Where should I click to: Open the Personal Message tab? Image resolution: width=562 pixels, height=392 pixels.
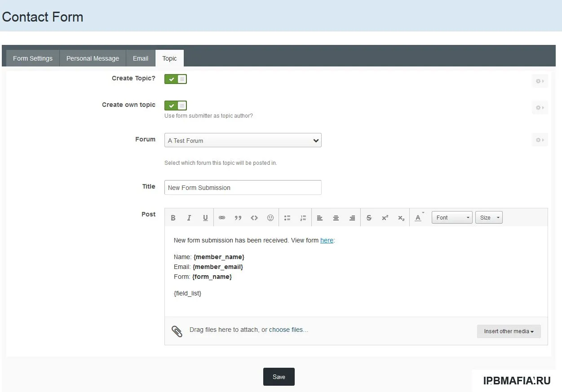93,58
